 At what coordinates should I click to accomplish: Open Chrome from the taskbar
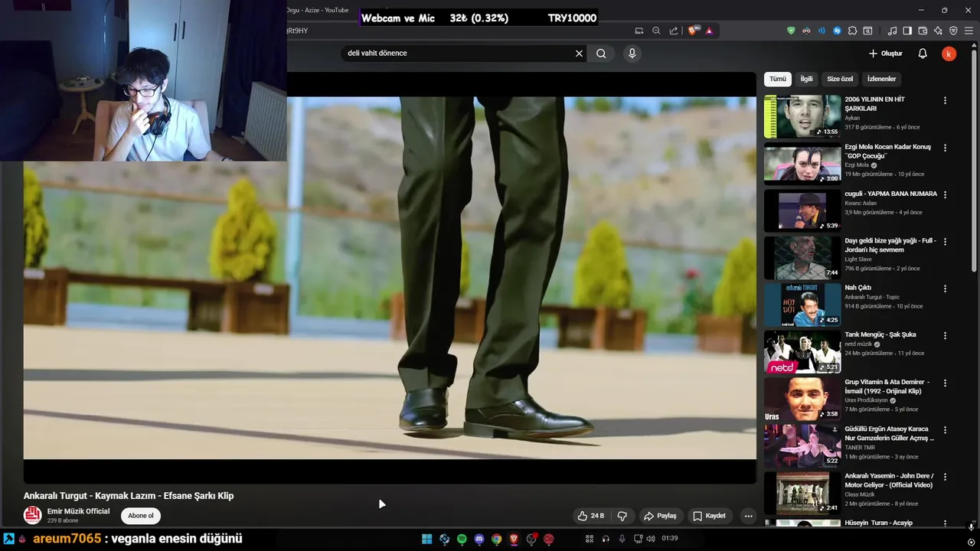(x=497, y=539)
